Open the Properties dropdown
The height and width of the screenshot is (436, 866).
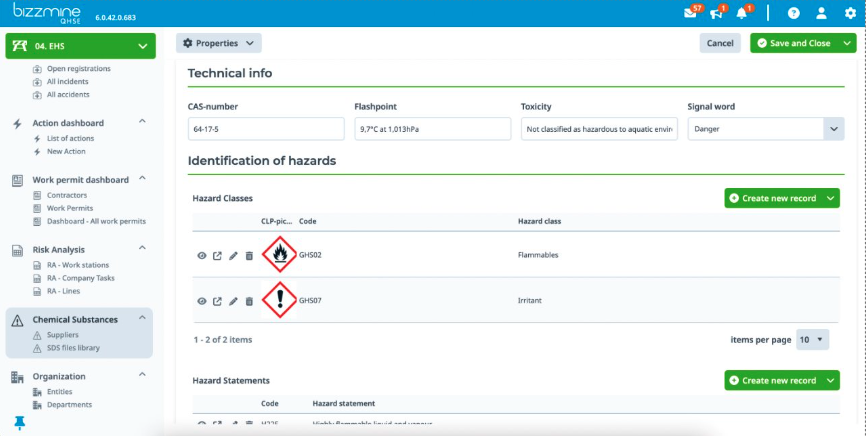point(218,43)
